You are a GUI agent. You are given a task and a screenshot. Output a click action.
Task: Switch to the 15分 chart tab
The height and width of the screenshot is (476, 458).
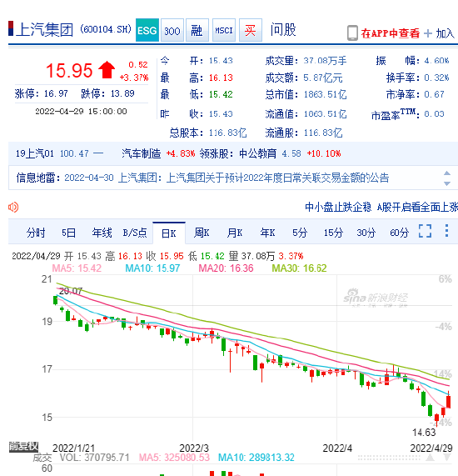click(333, 233)
